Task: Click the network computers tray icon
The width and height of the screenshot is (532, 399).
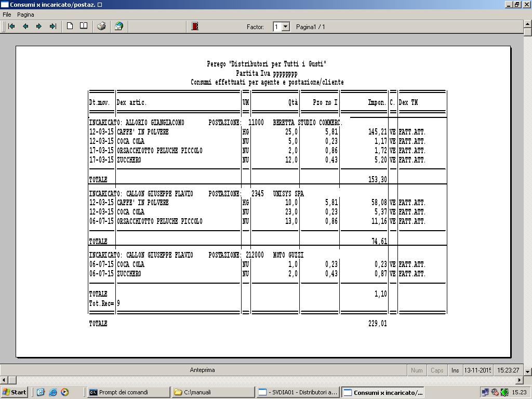Action: pyautogui.click(x=485, y=393)
